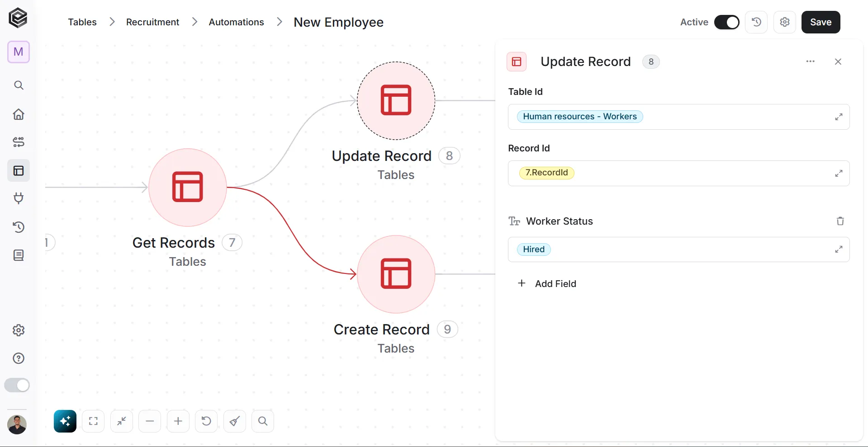Image resolution: width=868 pixels, height=447 pixels.
Task: Open search from the sidebar magnifier
Action: pyautogui.click(x=19, y=85)
